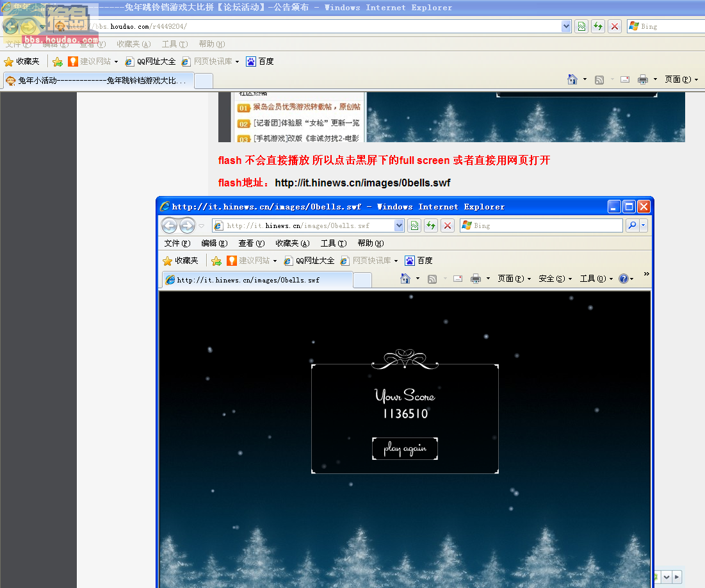Open search provider dropdown in 0bells.swf window
The height and width of the screenshot is (588, 705).
click(x=644, y=225)
